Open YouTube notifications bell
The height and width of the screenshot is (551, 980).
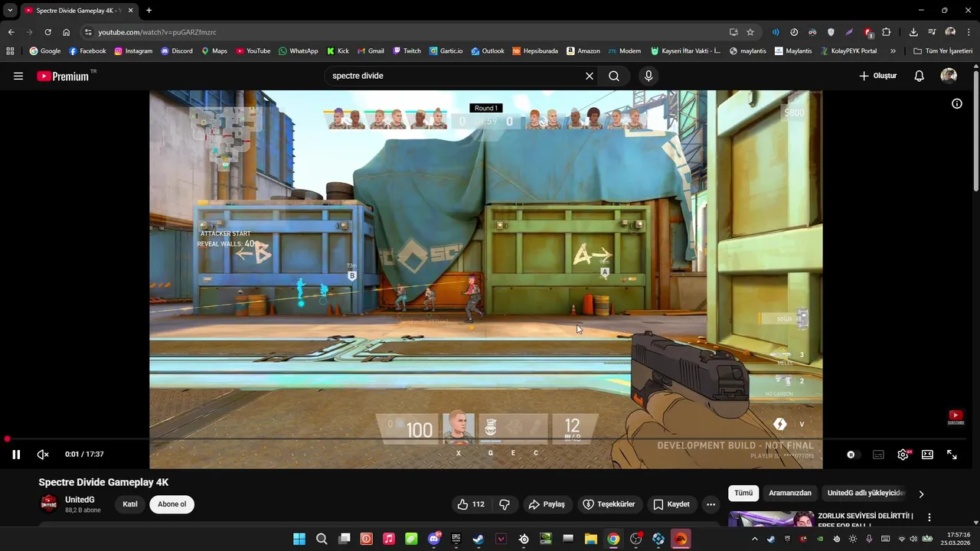[x=920, y=76]
